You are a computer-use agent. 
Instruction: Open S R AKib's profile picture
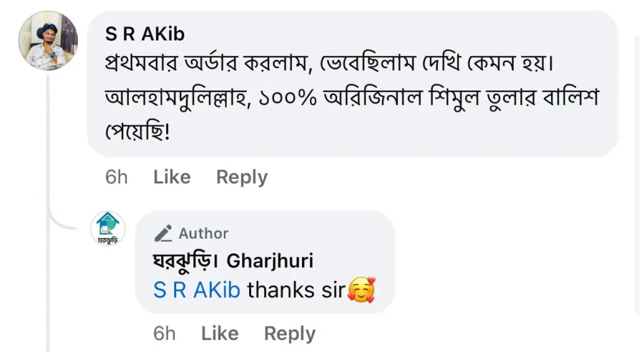pos(48,40)
